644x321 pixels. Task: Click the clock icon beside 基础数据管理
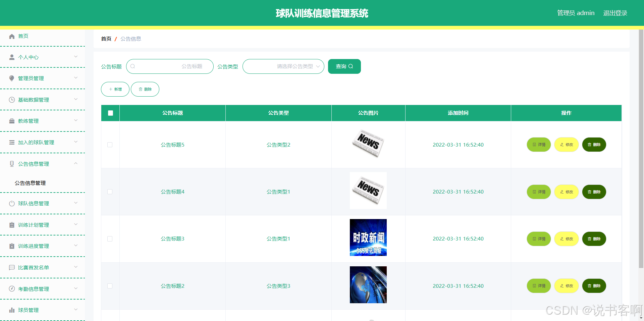tap(12, 100)
